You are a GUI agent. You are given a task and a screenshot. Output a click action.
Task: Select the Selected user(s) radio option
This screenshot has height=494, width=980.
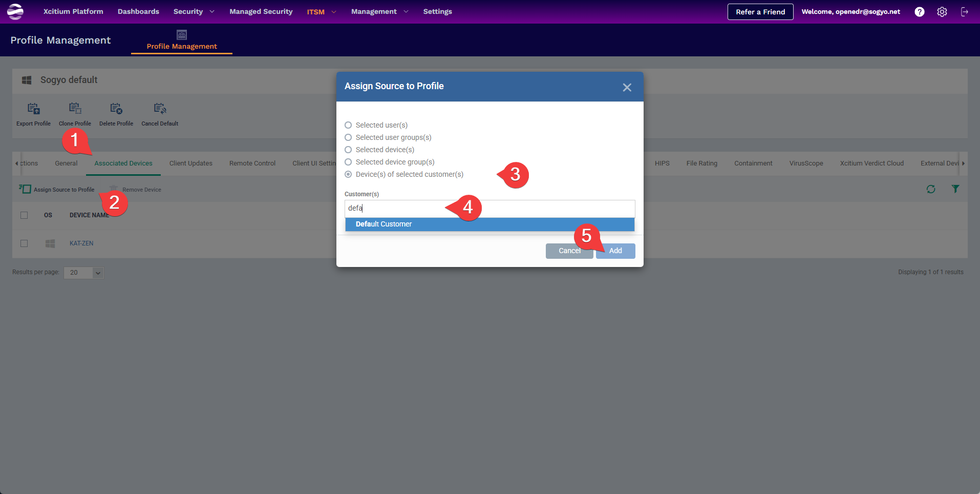348,125
